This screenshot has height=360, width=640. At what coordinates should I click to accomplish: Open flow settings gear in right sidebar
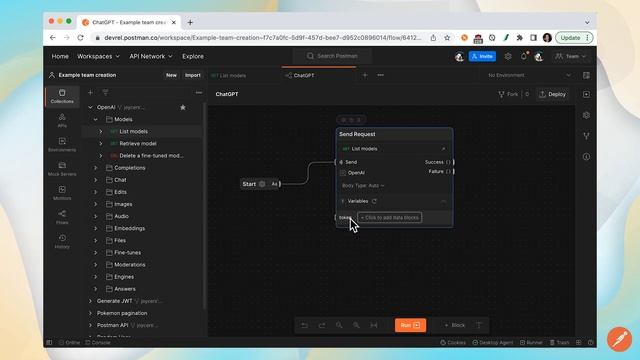(586, 115)
